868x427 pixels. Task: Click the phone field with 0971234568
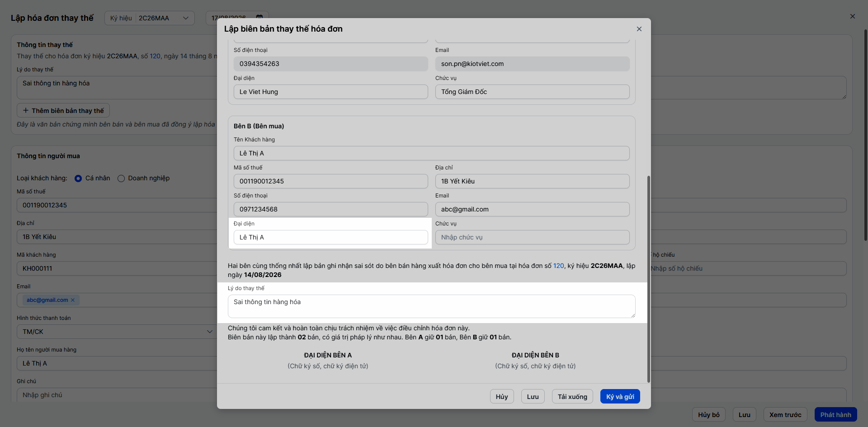[x=331, y=209]
